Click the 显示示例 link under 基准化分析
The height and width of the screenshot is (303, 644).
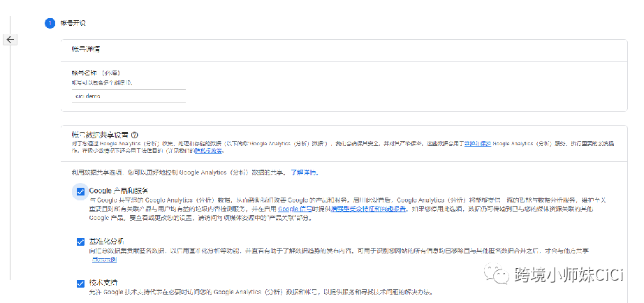104,260
